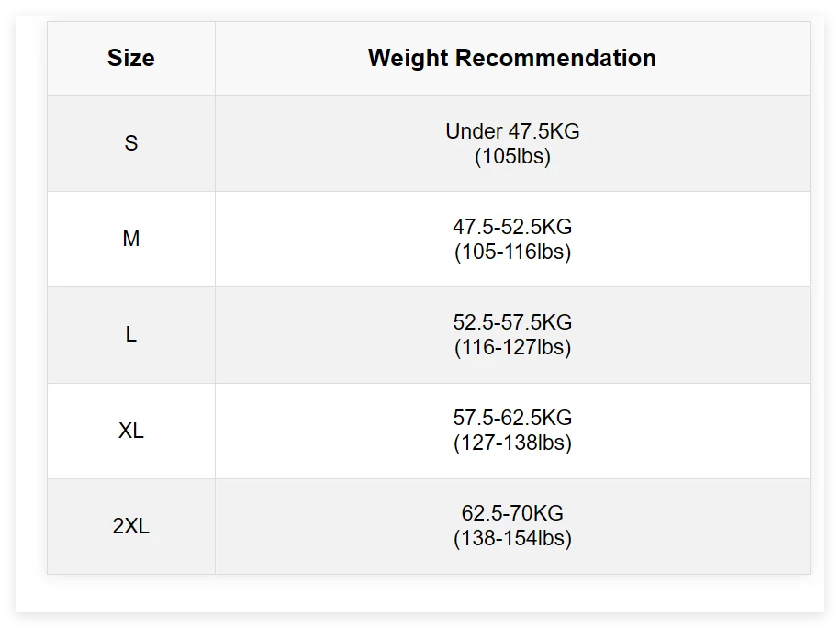Click the 47.5-52.5KG weight range text
Viewport: 840px width, 628px height.
(512, 227)
